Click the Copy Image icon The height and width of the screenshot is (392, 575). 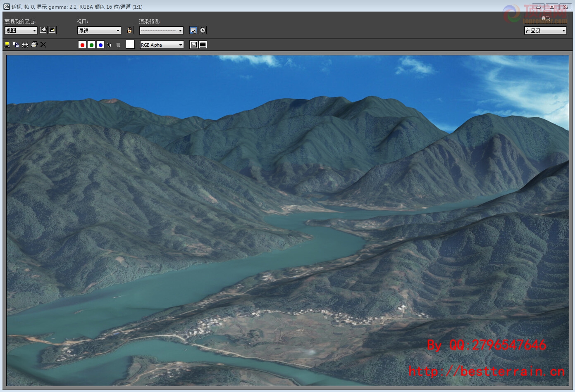pos(16,45)
